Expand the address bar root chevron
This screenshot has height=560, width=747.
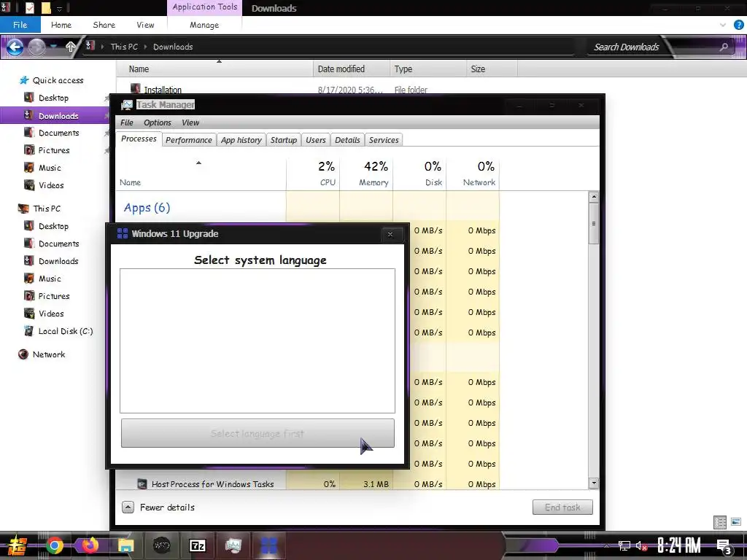(102, 47)
